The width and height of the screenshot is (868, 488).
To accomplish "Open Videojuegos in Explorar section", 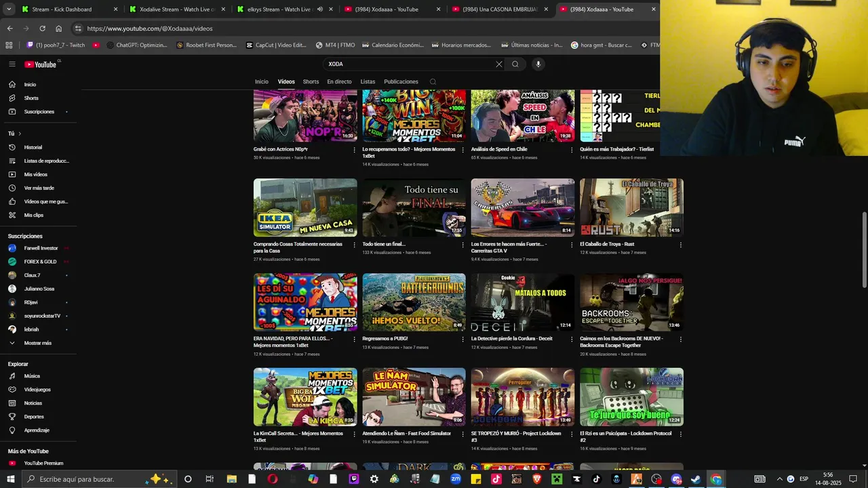I will pos(38,390).
